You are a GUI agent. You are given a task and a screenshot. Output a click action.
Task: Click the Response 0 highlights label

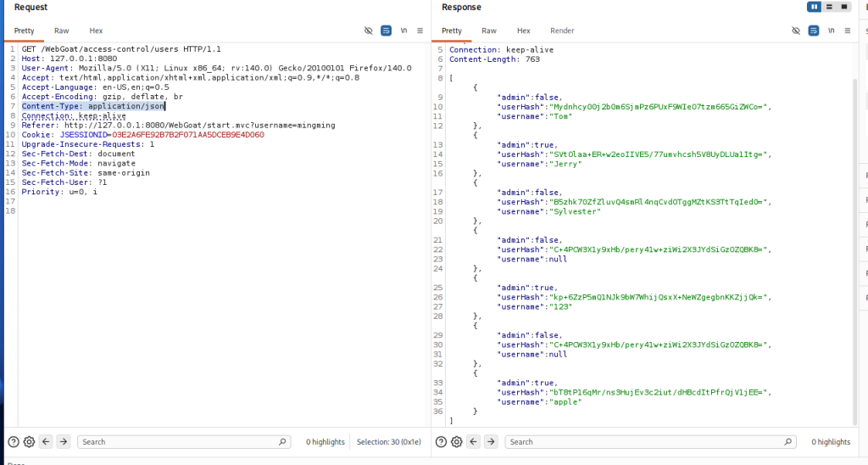[831, 442]
